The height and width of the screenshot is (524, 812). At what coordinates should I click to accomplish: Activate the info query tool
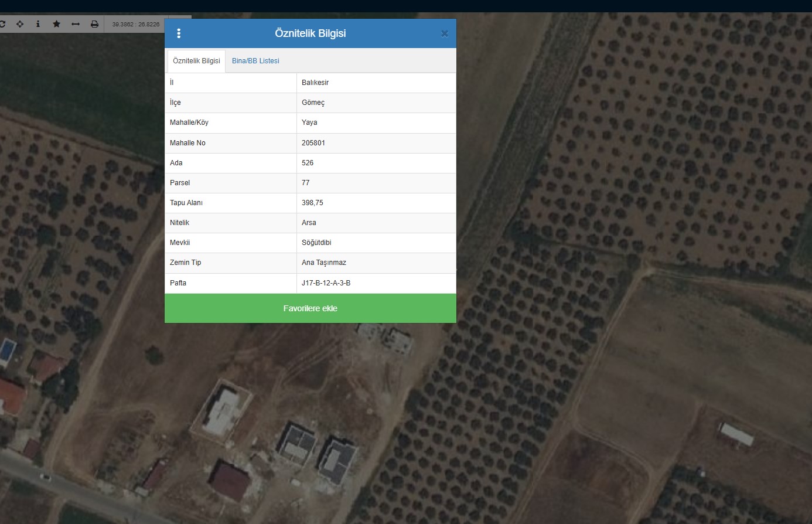pos(38,24)
